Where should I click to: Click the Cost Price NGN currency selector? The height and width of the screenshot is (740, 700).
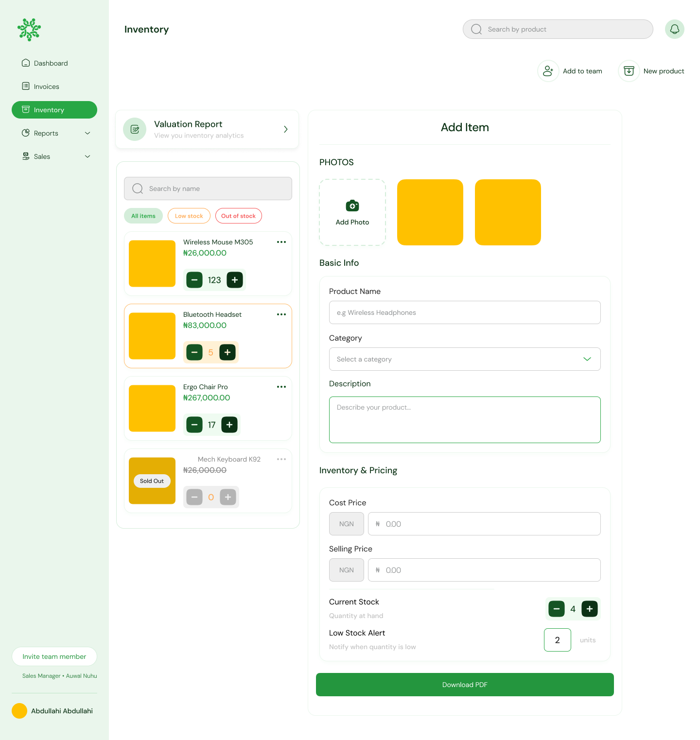[347, 524]
